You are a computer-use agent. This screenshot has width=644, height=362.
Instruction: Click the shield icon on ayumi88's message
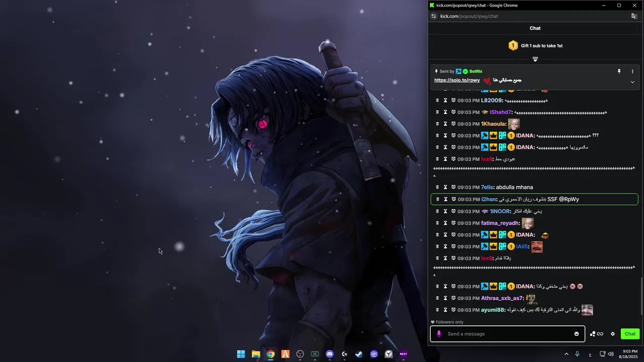coord(453,310)
